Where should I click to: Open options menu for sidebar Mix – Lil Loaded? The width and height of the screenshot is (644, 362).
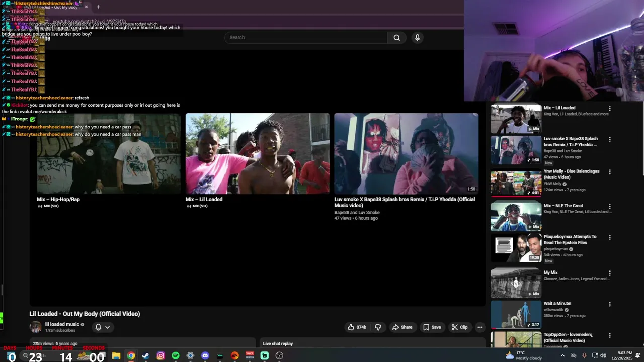[x=610, y=109]
